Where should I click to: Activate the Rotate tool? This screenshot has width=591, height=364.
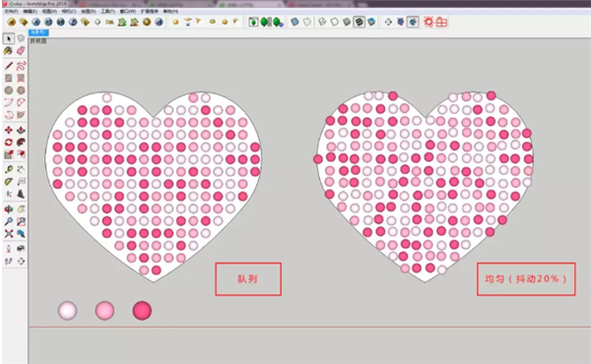(x=8, y=143)
